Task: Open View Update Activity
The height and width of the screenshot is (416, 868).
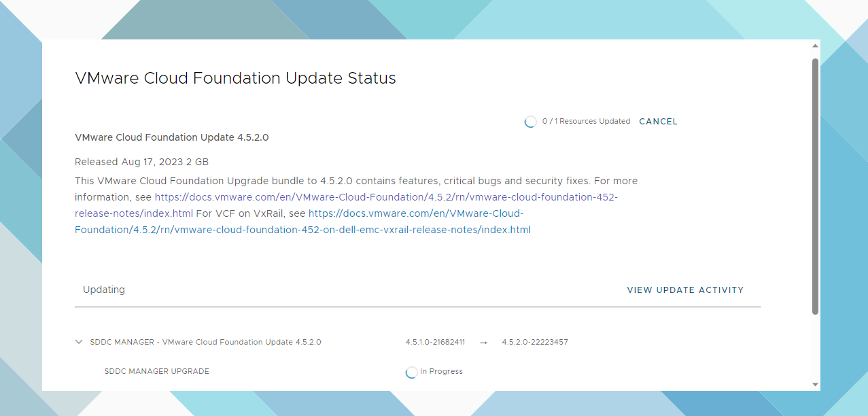Action: coord(685,290)
